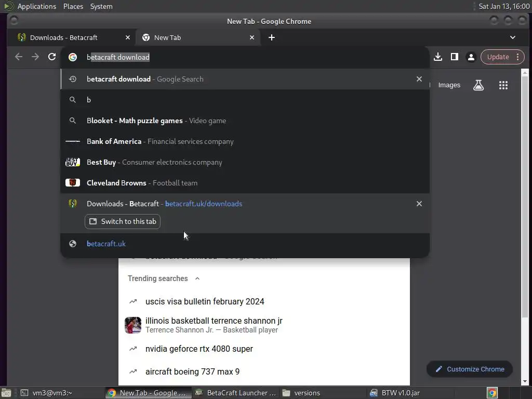Screen dimensions: 532x399
Task: Select the plain b search suggestion
Action: coord(245,100)
